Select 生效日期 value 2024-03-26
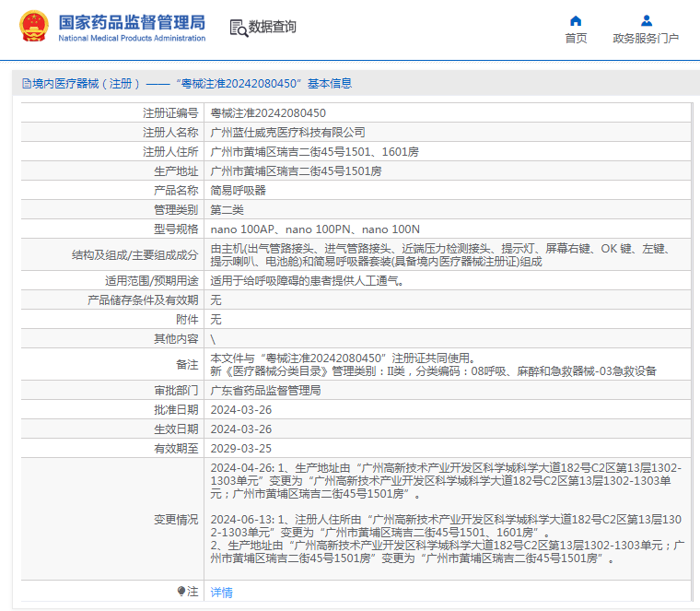 pos(241,429)
